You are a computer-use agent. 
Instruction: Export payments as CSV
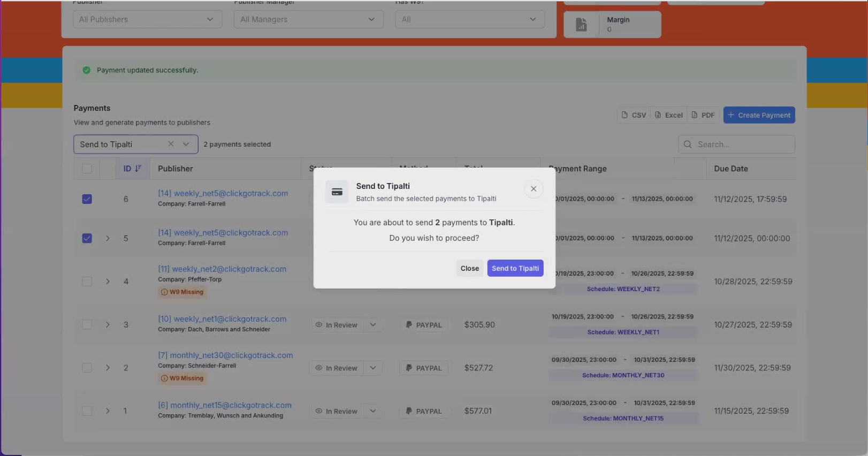634,115
